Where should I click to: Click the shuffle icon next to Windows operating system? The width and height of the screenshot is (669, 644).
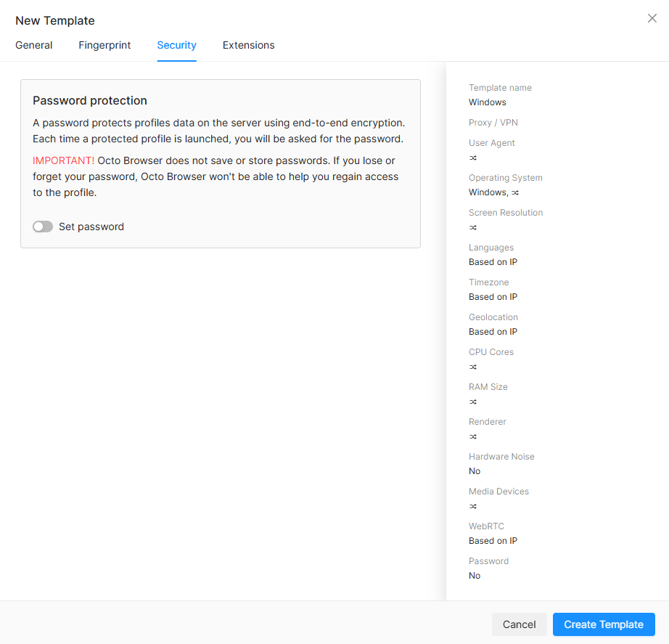tap(515, 192)
